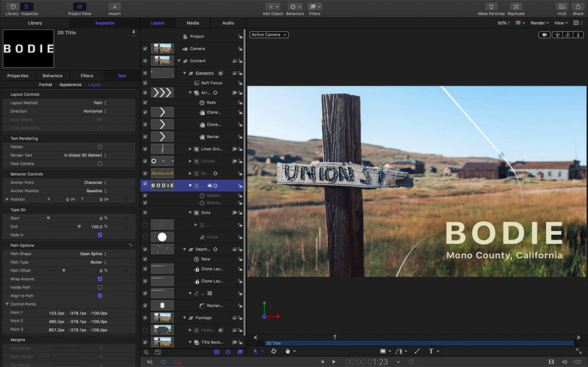
Task: Open the View menu above canvas
Action: 561,23
